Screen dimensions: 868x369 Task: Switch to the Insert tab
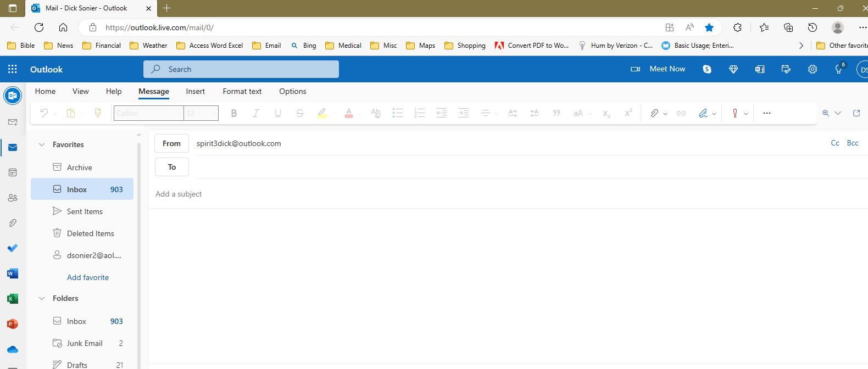(x=196, y=91)
